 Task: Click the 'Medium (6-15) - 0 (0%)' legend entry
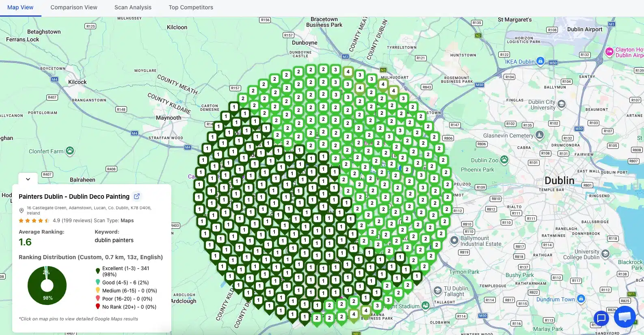[x=130, y=290]
